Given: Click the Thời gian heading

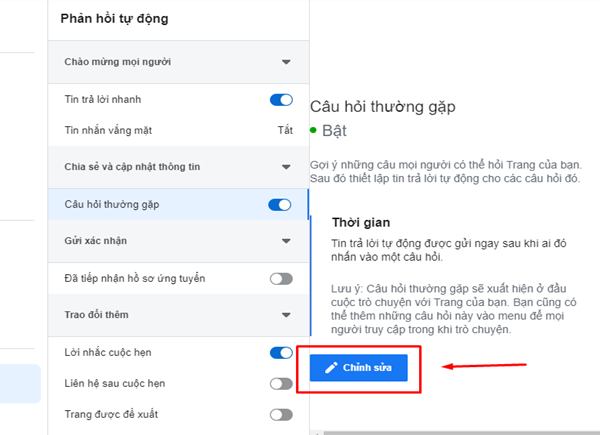Looking at the screenshot, I should click(361, 223).
